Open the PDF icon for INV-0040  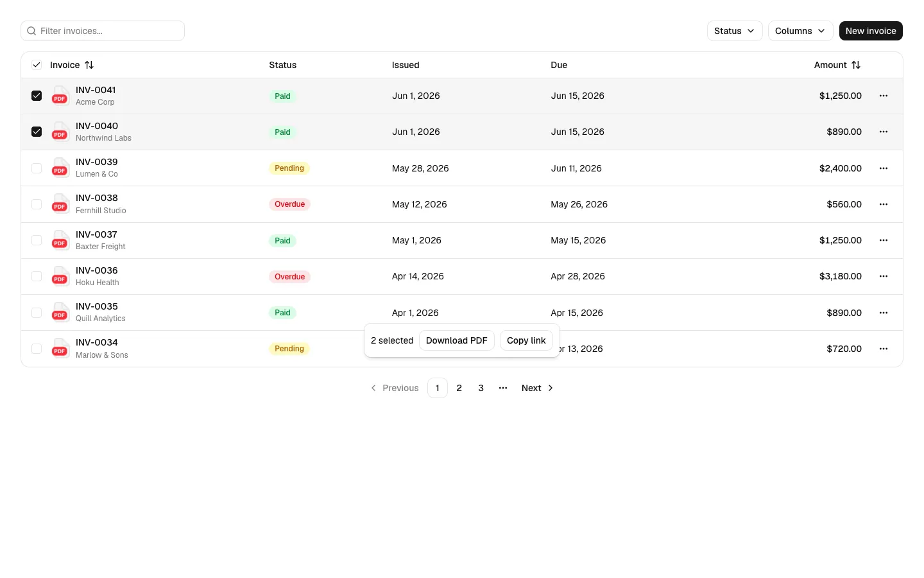60,132
